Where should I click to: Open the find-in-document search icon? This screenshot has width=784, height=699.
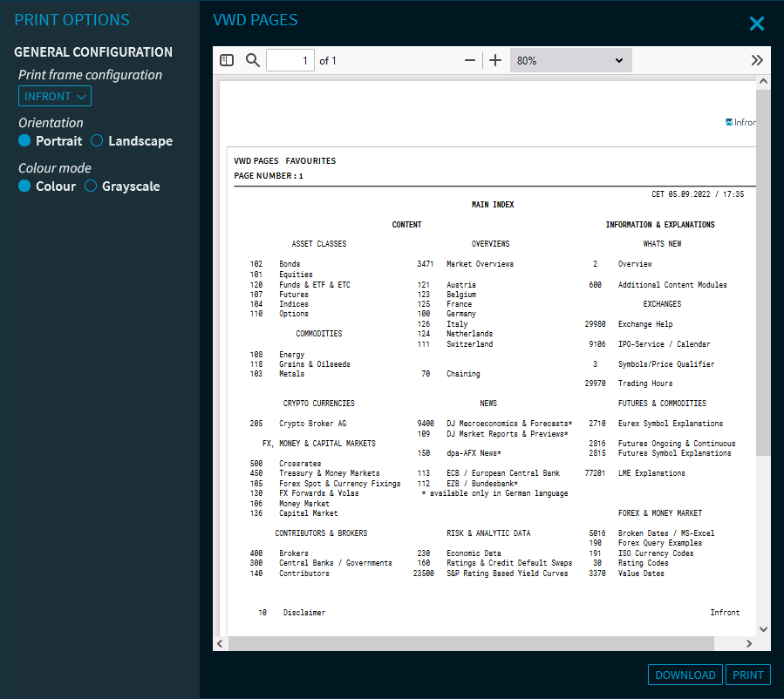(253, 60)
